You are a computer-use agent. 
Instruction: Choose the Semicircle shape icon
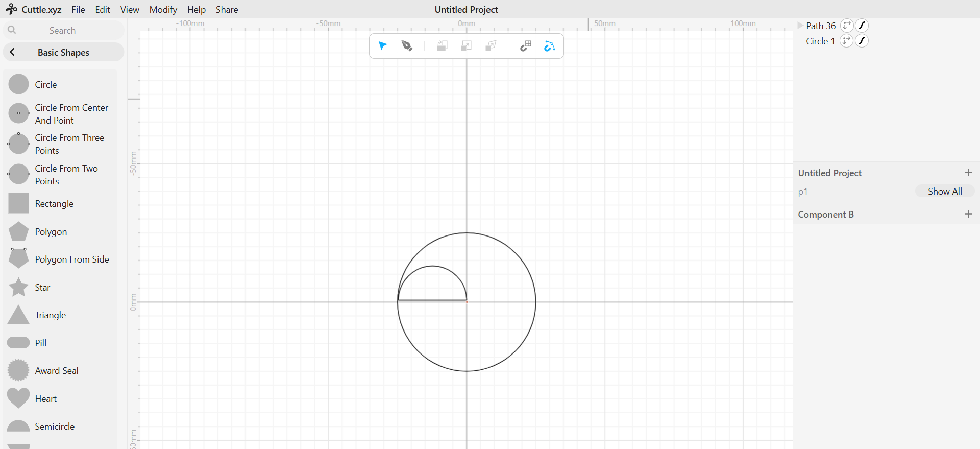[x=19, y=426]
